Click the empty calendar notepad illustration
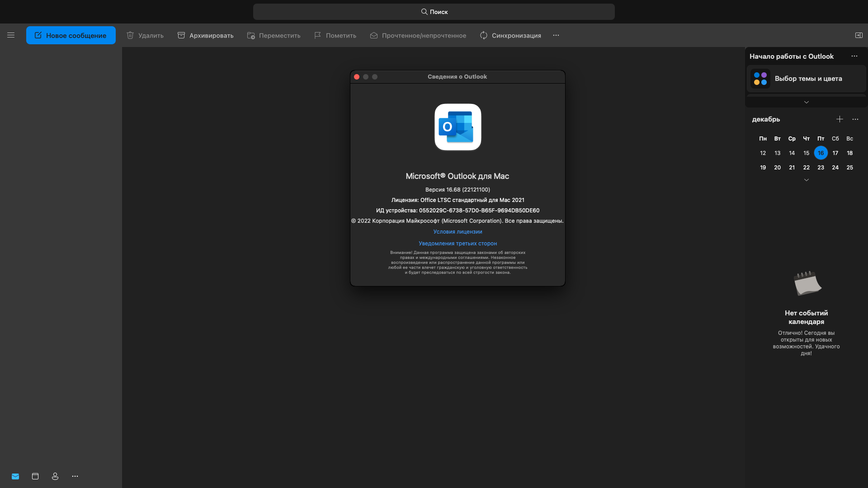The height and width of the screenshot is (488, 868). pos(807,283)
